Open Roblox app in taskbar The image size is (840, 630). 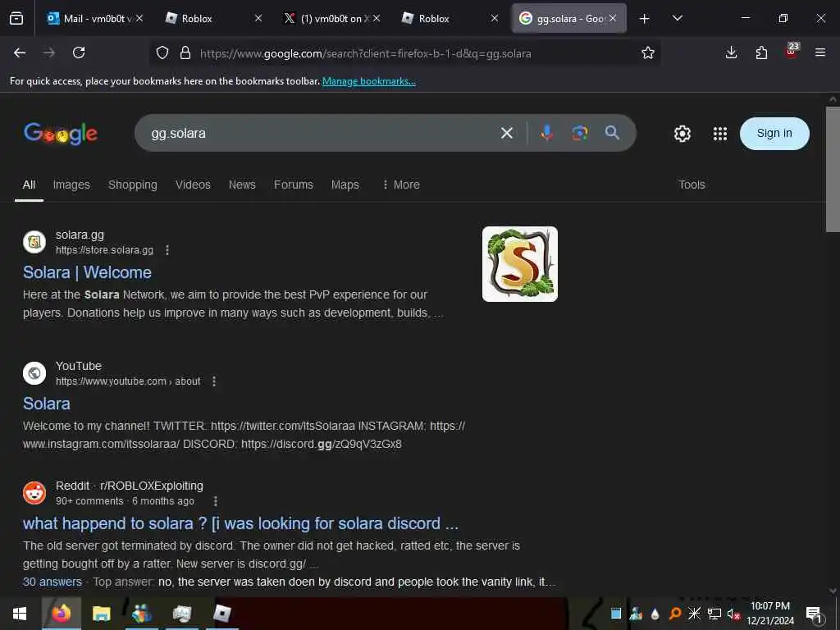click(221, 614)
